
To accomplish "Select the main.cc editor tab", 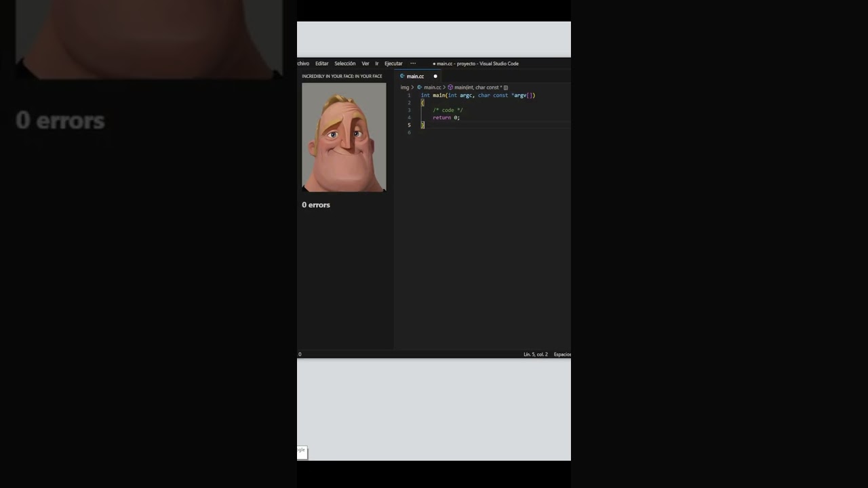I will click(418, 77).
